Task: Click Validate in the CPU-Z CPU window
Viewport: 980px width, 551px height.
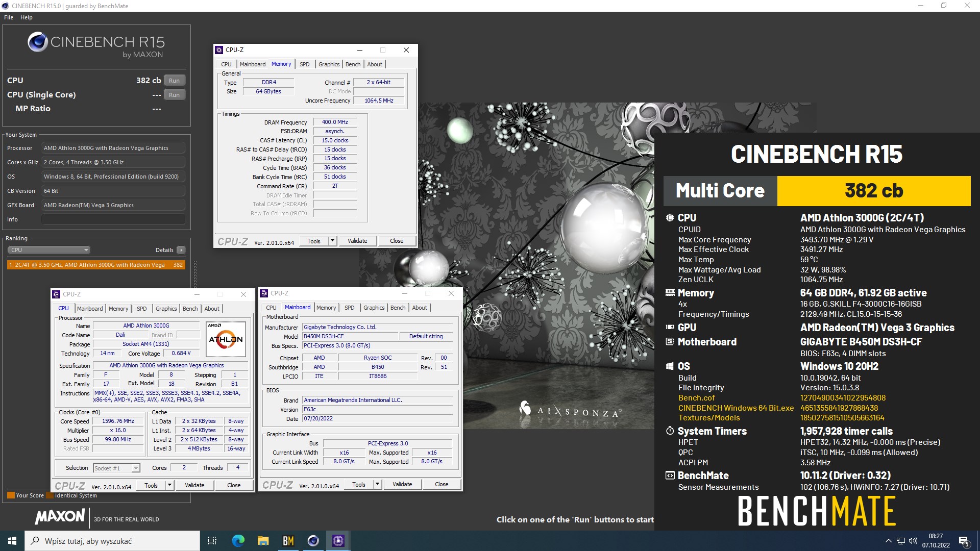Action: [194, 485]
